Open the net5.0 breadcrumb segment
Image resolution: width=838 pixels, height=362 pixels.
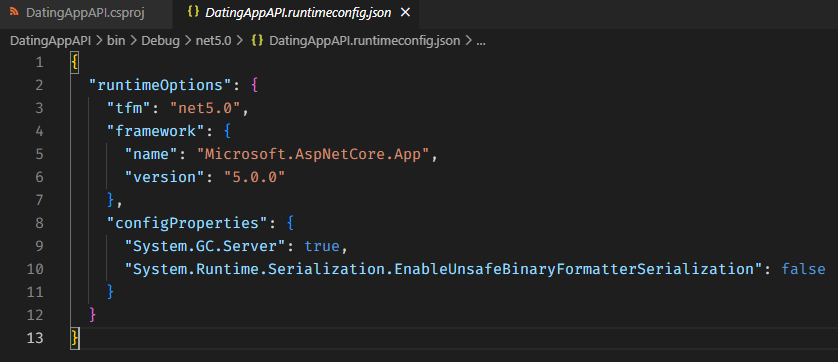pyautogui.click(x=214, y=41)
